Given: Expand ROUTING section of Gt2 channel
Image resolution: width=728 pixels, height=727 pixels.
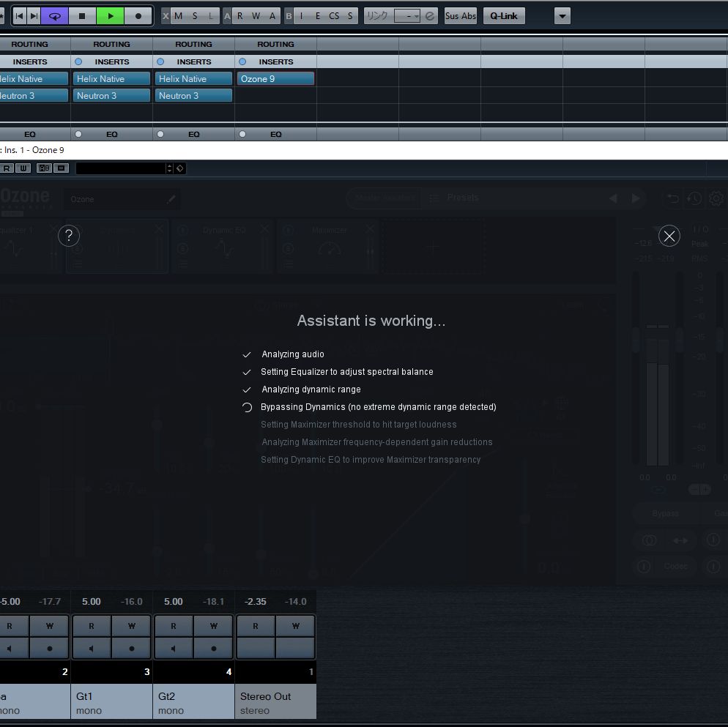Looking at the screenshot, I should coord(193,44).
